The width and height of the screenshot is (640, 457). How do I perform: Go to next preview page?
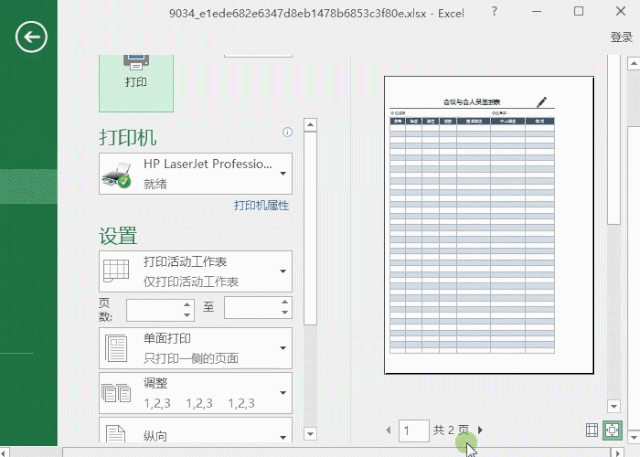click(480, 430)
